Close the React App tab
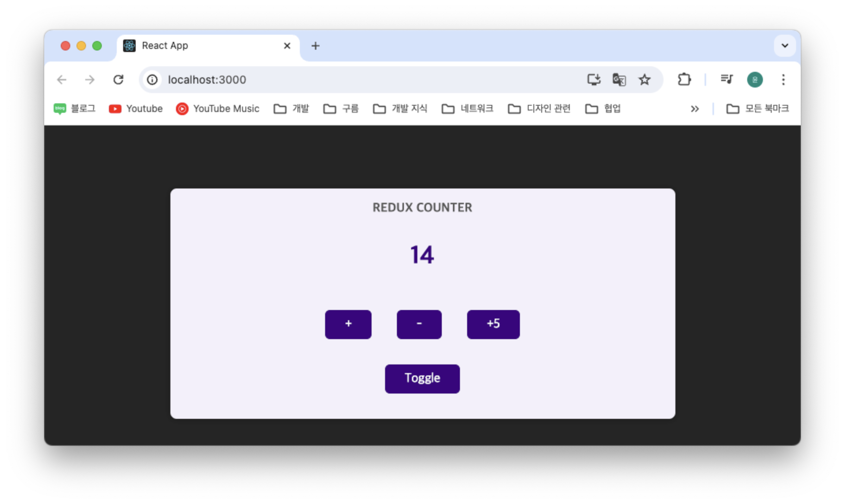845x504 pixels. 287,46
